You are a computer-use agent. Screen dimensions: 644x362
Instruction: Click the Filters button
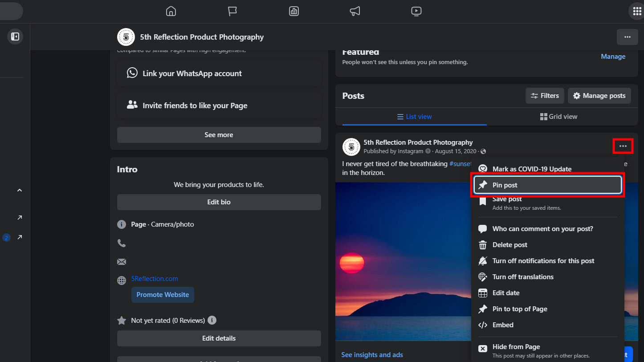545,96
